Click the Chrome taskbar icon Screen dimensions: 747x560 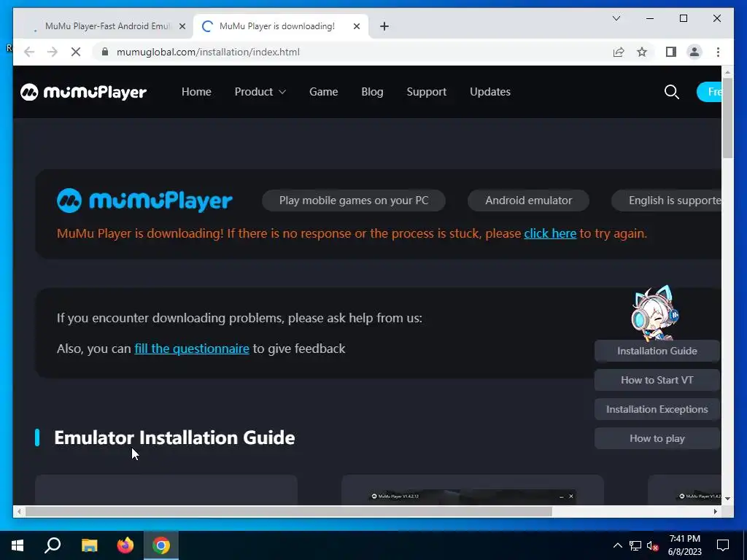coord(161,545)
